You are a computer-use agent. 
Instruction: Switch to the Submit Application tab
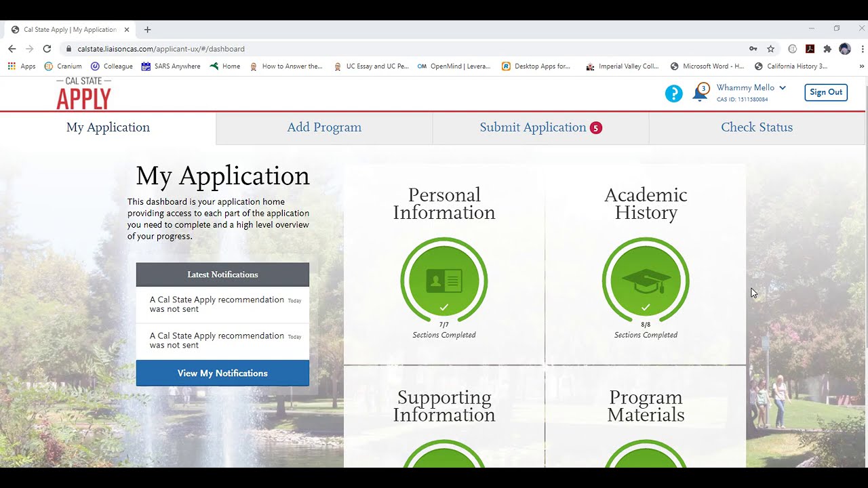tap(540, 127)
